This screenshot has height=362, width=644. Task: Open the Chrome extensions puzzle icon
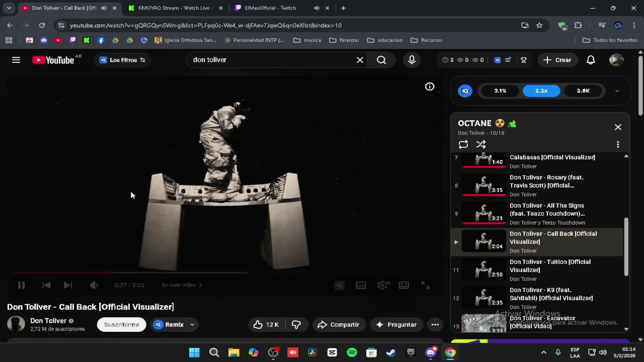click(x=578, y=25)
